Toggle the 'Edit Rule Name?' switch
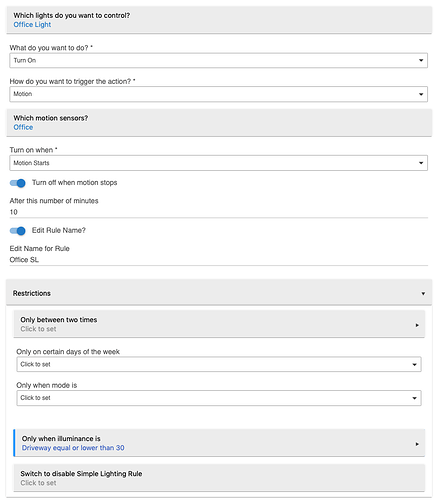This screenshot has width=434, height=500. 17,231
